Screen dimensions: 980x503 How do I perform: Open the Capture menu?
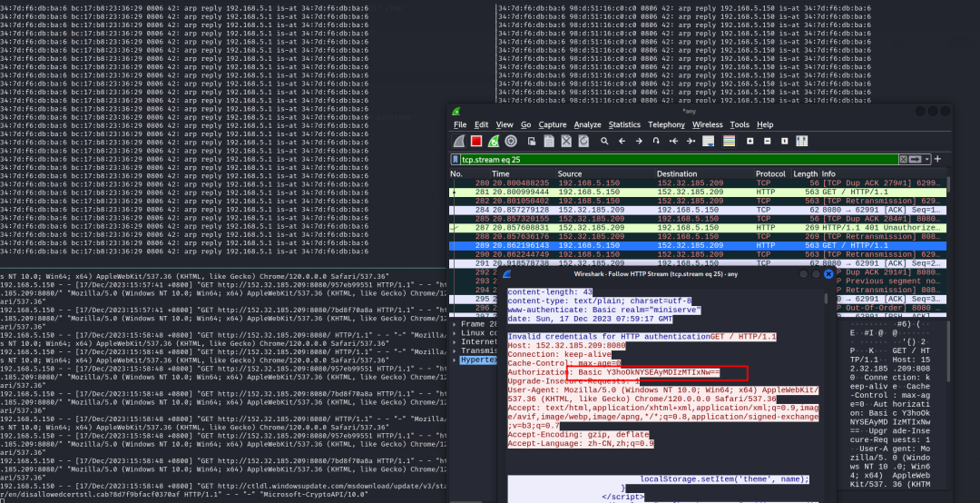click(553, 124)
